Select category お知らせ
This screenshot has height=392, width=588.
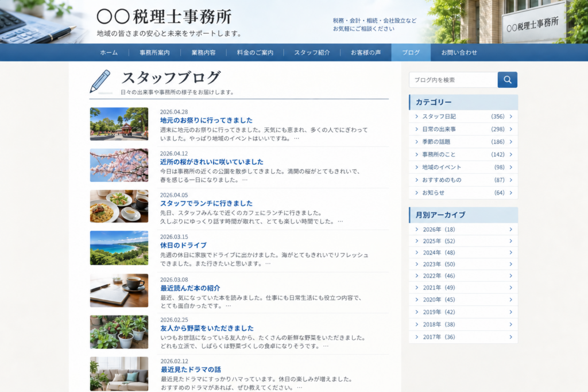click(x=463, y=193)
